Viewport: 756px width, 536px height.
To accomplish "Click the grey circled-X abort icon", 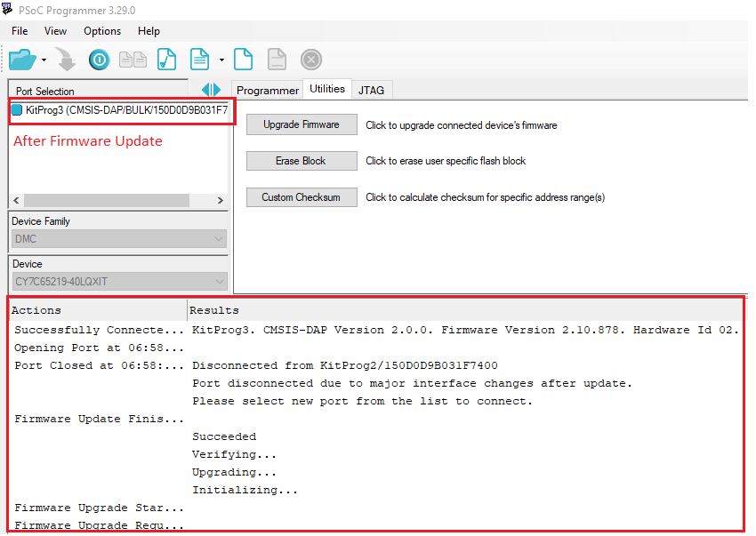I will click(x=311, y=60).
